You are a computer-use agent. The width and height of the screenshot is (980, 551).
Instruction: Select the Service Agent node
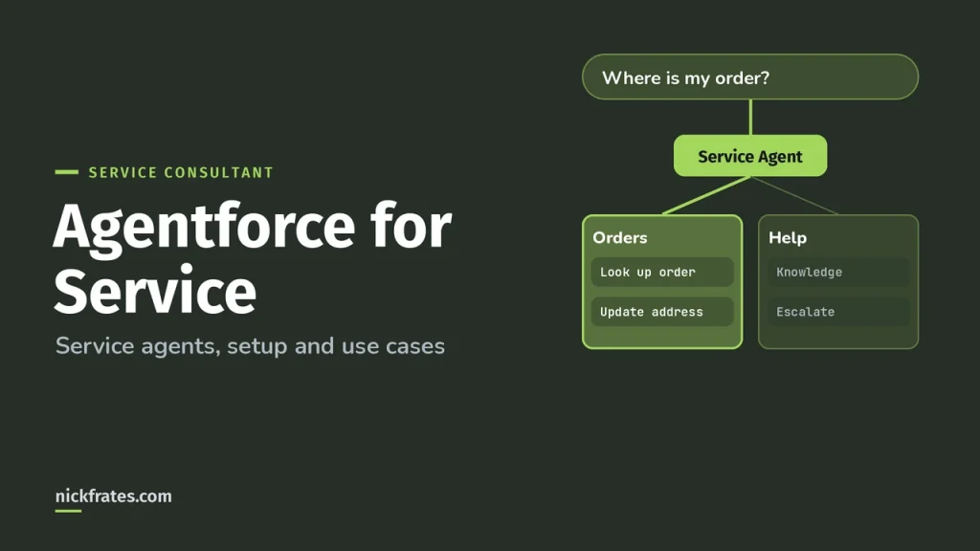pyautogui.click(x=750, y=156)
